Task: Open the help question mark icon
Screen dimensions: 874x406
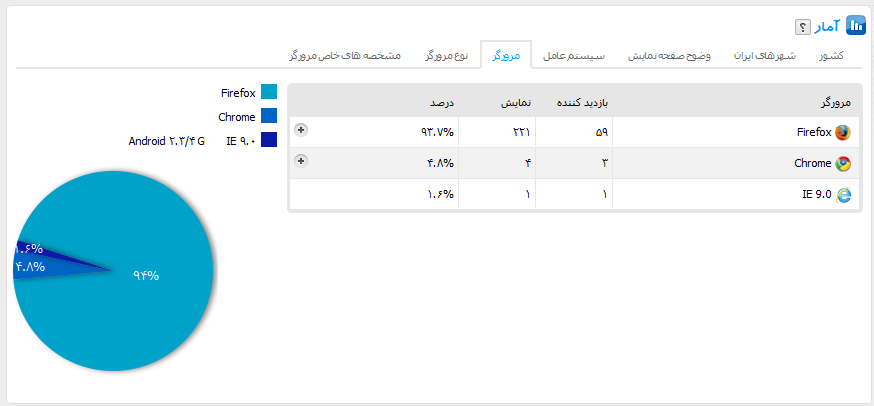Action: click(802, 26)
